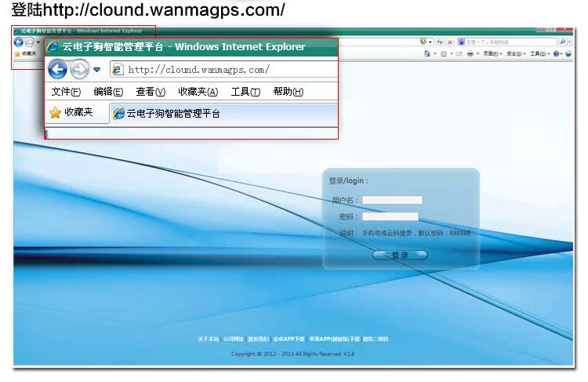The image size is (588, 382).
Task: Click the enlarged Forward arrow button
Action: tap(79, 69)
